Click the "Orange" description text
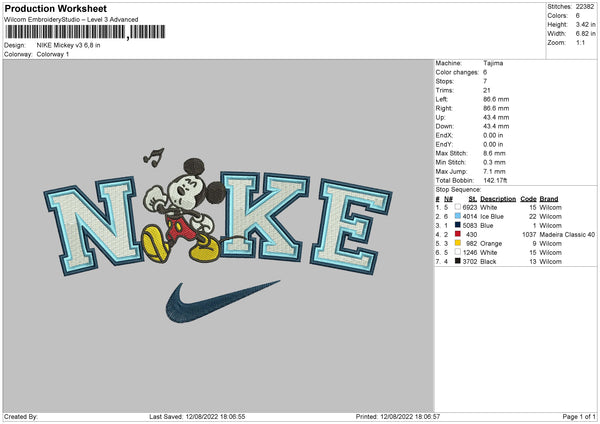 coord(491,244)
